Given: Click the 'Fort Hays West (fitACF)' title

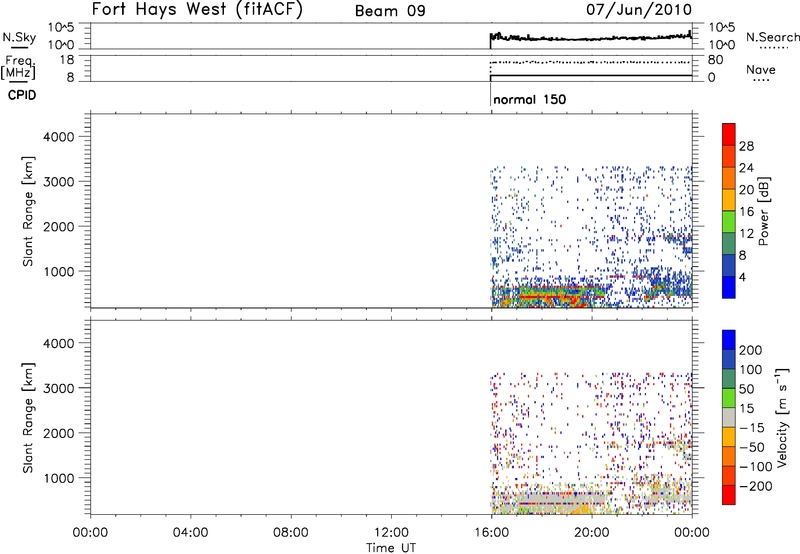Looking at the screenshot, I should pyautogui.click(x=197, y=9).
